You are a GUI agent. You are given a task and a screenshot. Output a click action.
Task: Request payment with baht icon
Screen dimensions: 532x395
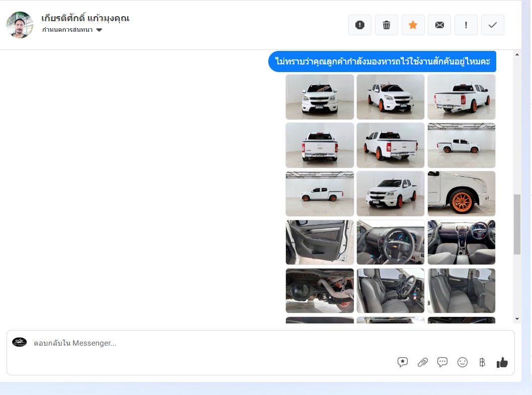click(x=482, y=362)
